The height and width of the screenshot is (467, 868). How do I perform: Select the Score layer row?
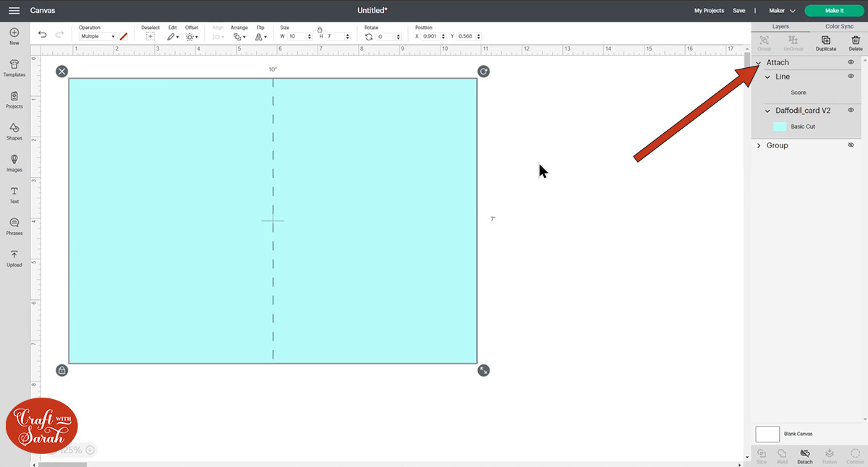(807, 93)
